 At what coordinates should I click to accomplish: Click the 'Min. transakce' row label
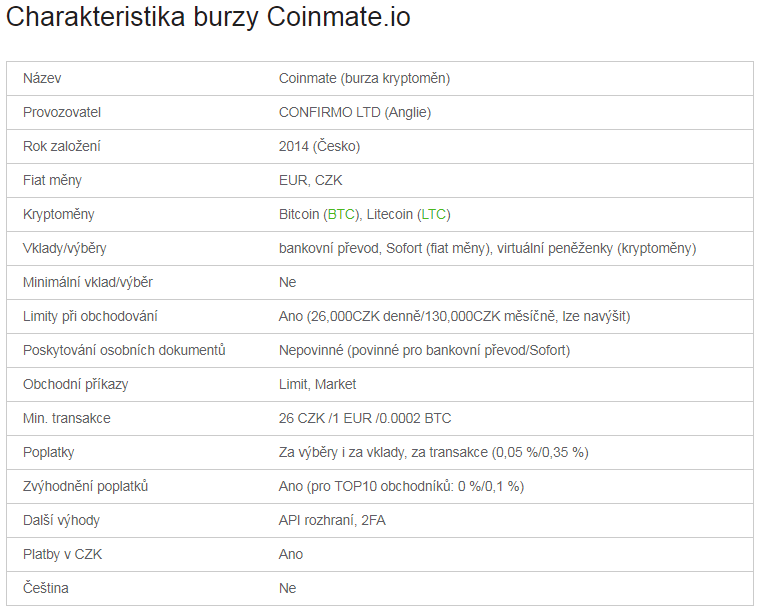(67, 419)
